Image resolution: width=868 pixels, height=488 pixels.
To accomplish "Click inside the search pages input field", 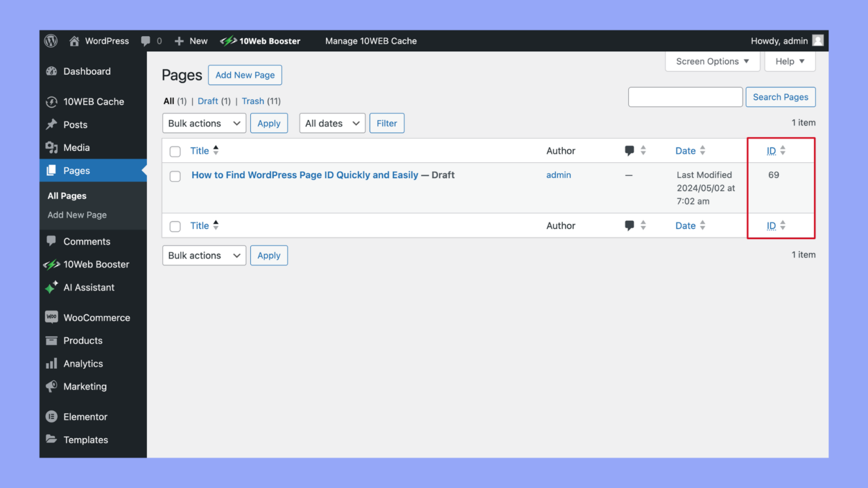I will [x=685, y=97].
